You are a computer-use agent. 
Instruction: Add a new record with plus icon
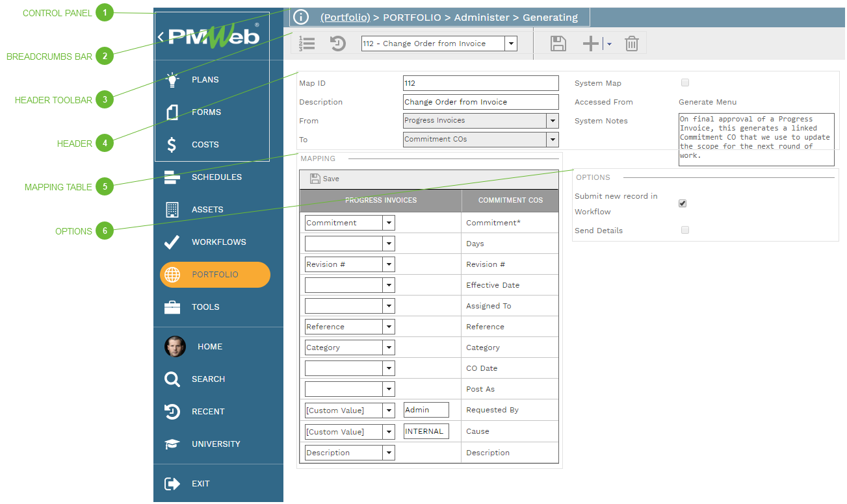click(x=590, y=44)
